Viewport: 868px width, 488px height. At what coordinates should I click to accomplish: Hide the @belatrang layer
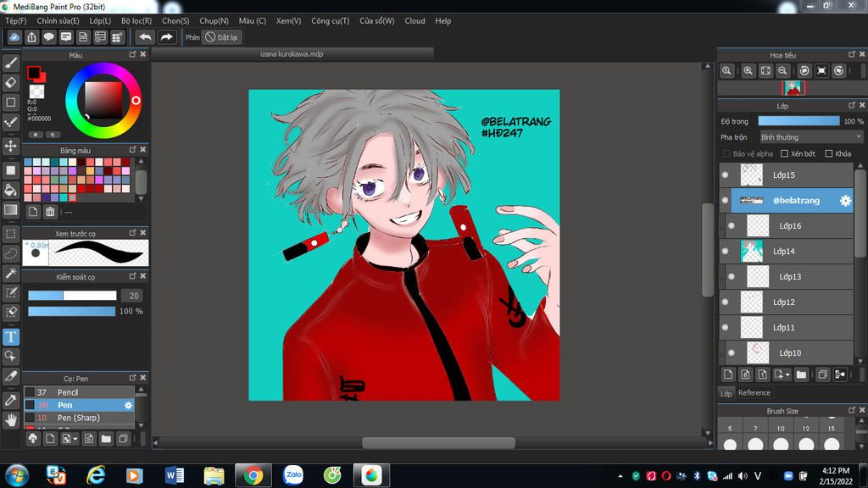click(726, 200)
